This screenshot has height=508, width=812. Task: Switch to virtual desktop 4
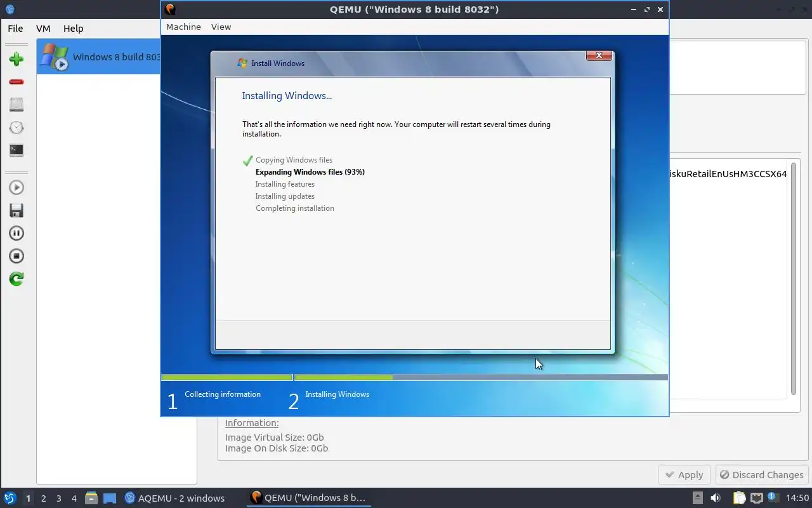click(x=74, y=498)
